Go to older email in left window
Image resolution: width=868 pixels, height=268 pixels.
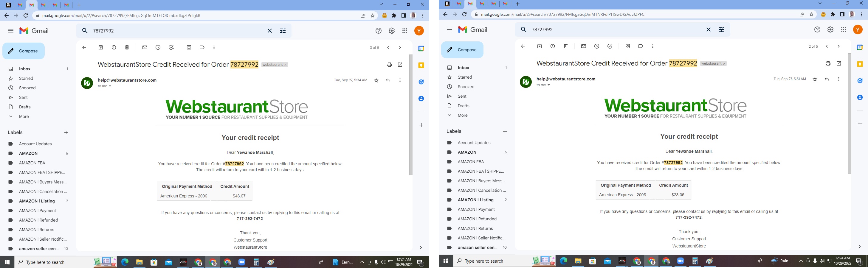point(400,47)
